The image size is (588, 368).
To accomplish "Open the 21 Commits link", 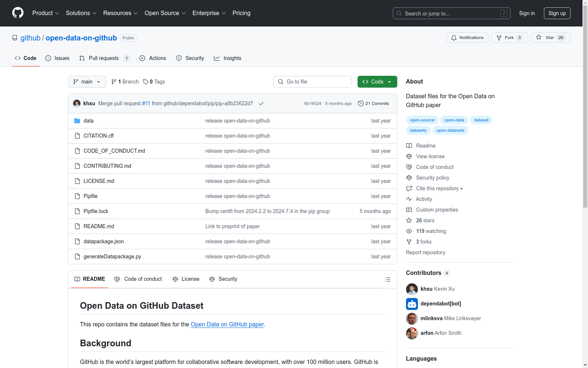I will (373, 103).
